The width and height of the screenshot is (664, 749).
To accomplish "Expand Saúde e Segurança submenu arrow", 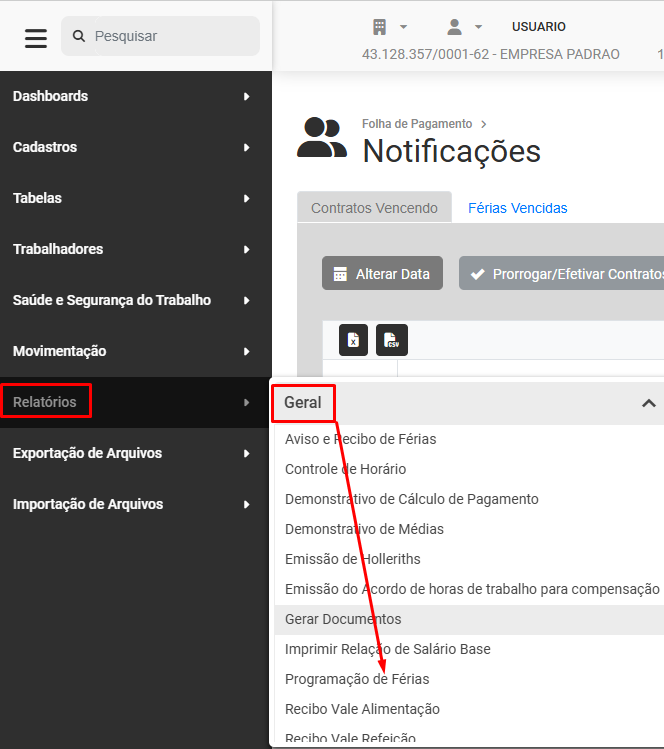I will pos(246,300).
